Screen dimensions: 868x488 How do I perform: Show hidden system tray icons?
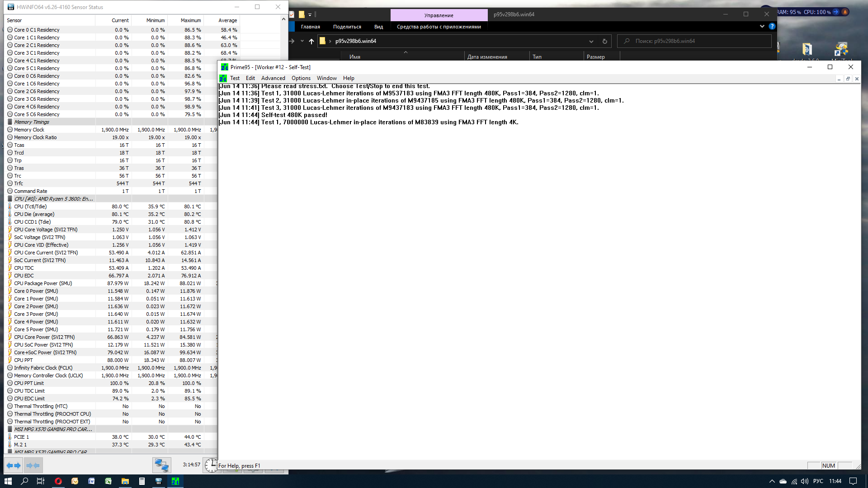(x=772, y=481)
